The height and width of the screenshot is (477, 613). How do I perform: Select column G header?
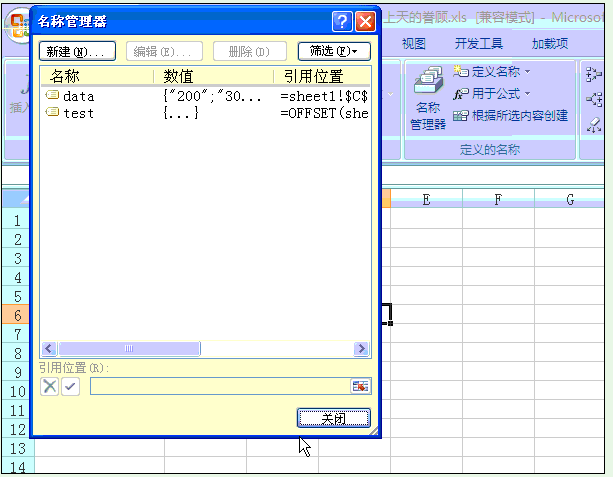[570, 199]
